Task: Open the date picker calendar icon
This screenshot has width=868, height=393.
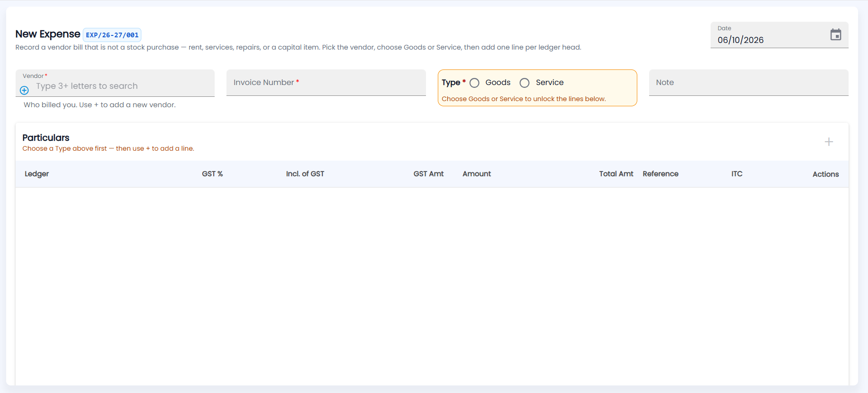Action: click(x=835, y=35)
